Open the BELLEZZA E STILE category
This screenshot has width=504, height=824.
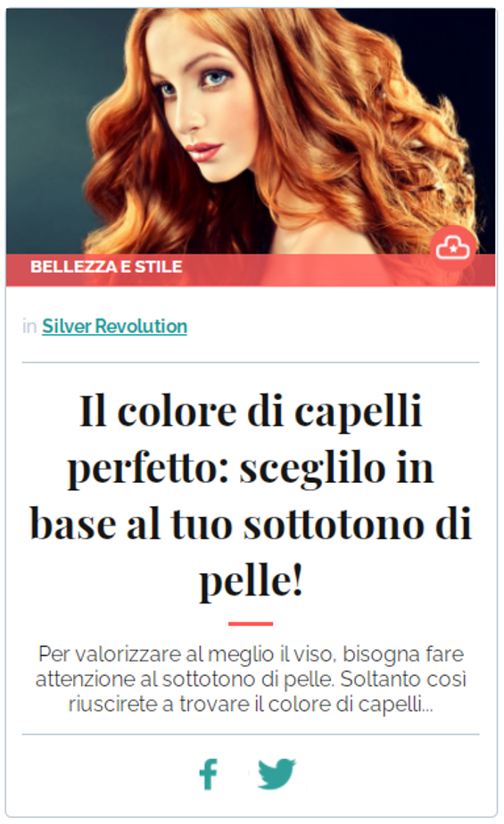click(106, 267)
